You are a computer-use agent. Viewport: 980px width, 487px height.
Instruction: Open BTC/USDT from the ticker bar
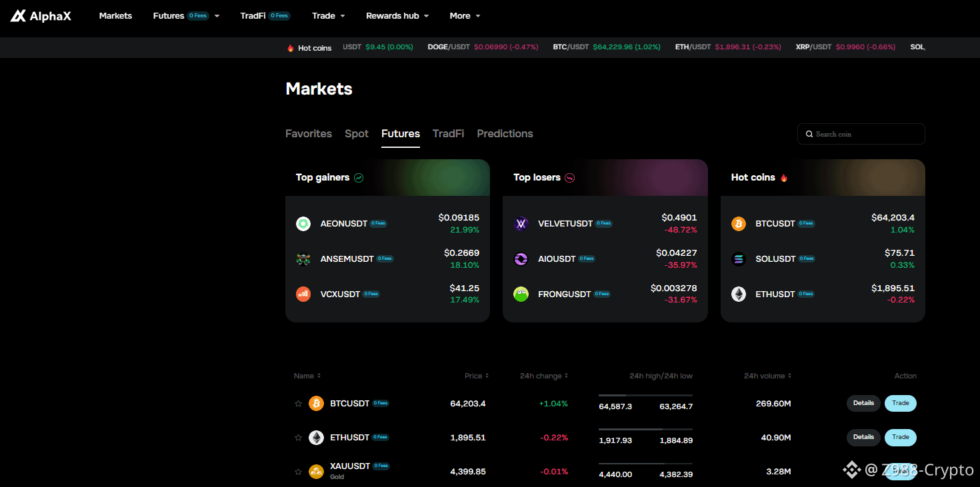pyautogui.click(x=607, y=47)
